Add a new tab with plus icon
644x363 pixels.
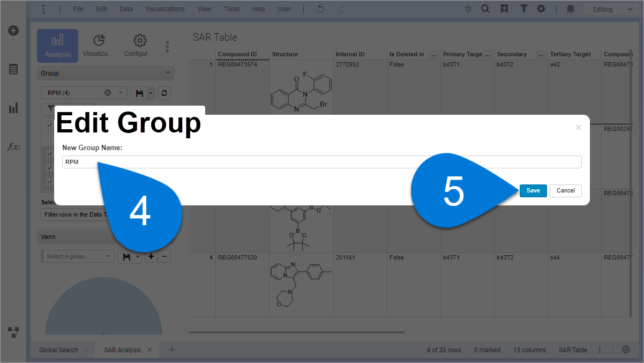[x=171, y=349]
